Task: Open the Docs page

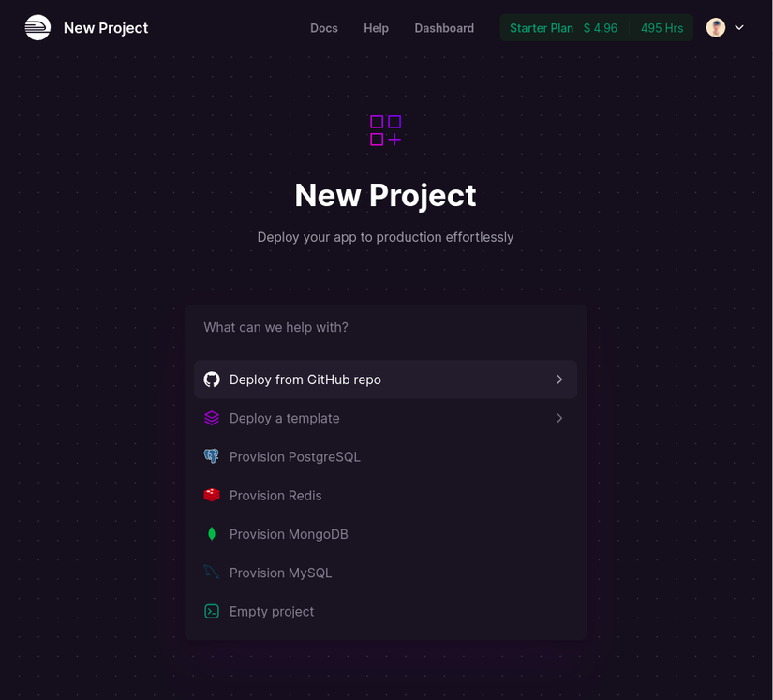Action: click(x=324, y=28)
